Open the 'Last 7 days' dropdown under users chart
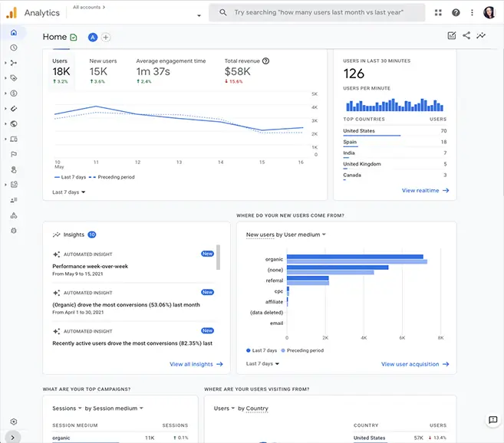This screenshot has width=504, height=443. click(x=69, y=192)
